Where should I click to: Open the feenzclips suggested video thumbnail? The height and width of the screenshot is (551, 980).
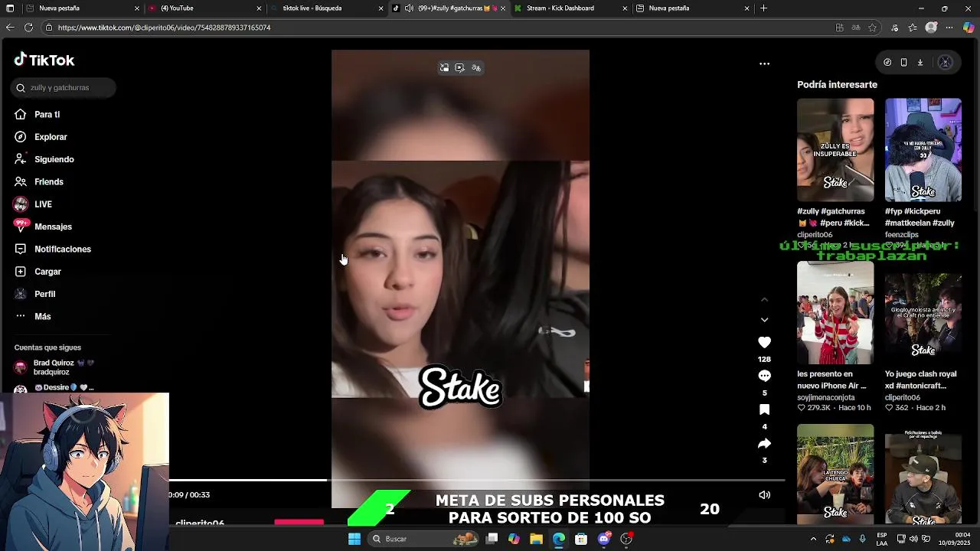[923, 150]
